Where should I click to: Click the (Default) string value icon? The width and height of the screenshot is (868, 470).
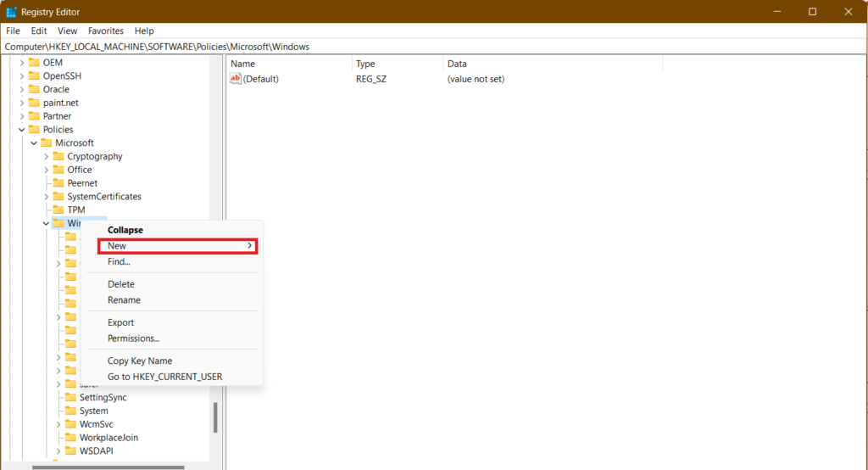point(236,79)
